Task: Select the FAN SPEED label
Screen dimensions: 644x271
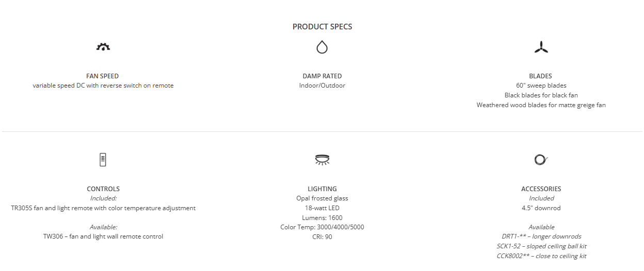Action: point(103,76)
